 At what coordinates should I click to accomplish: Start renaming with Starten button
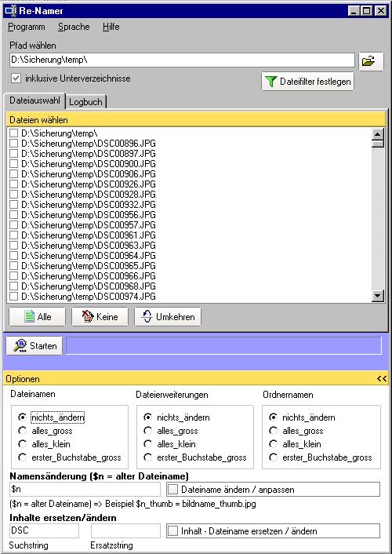tap(34, 345)
